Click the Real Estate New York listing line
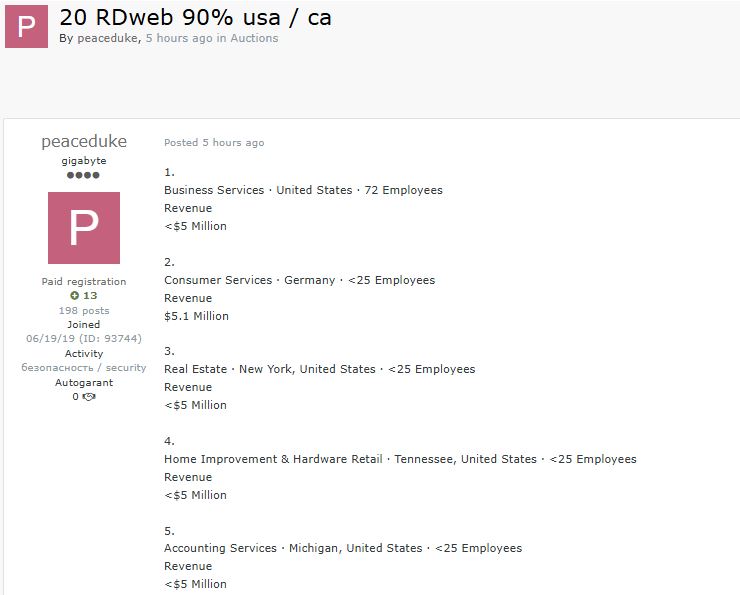Viewport: 740px width, 595px height. coord(319,369)
